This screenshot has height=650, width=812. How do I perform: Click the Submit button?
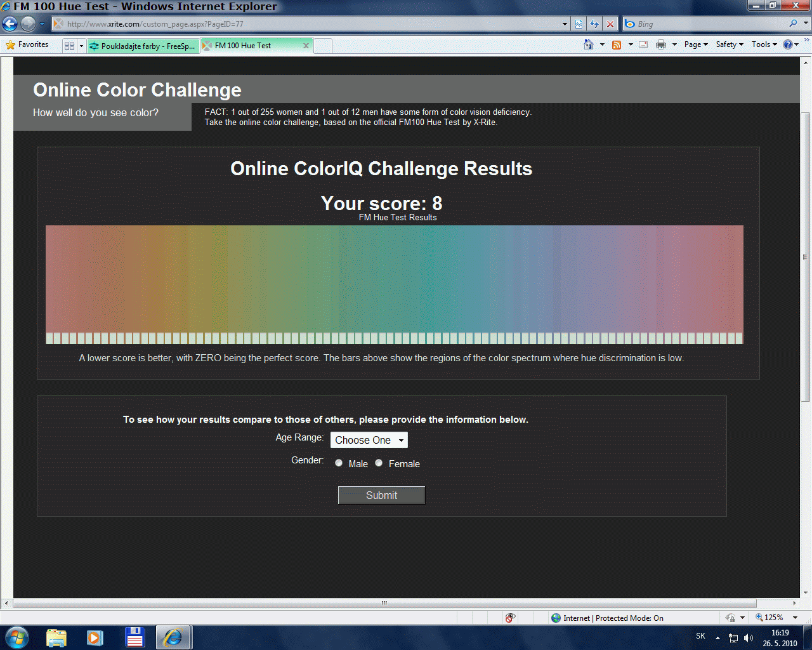click(x=381, y=495)
